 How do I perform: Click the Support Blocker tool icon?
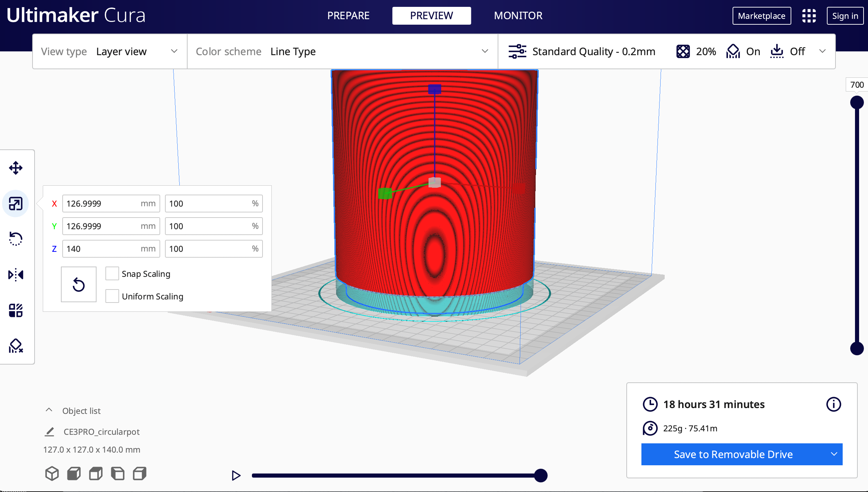[16, 346]
